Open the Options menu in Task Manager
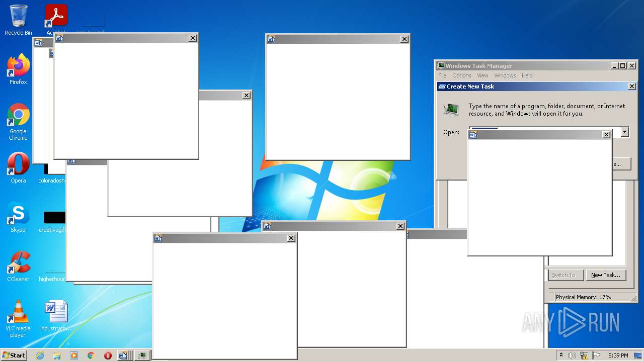Screen dimensions: 644x362 click(x=461, y=75)
